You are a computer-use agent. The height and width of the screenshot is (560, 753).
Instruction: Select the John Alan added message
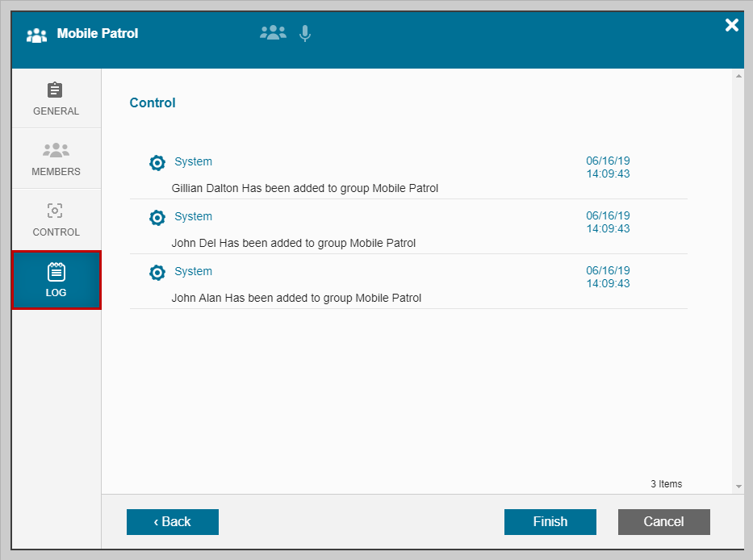[296, 298]
